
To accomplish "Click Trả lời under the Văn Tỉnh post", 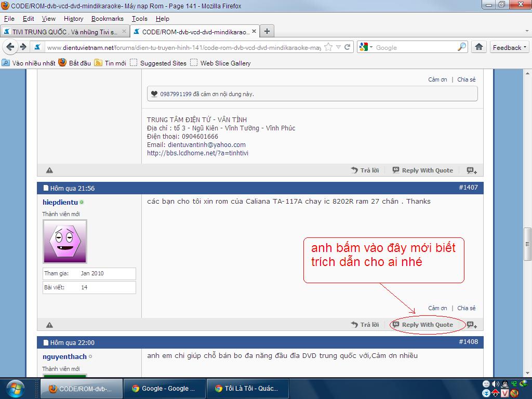I will tap(365, 170).
